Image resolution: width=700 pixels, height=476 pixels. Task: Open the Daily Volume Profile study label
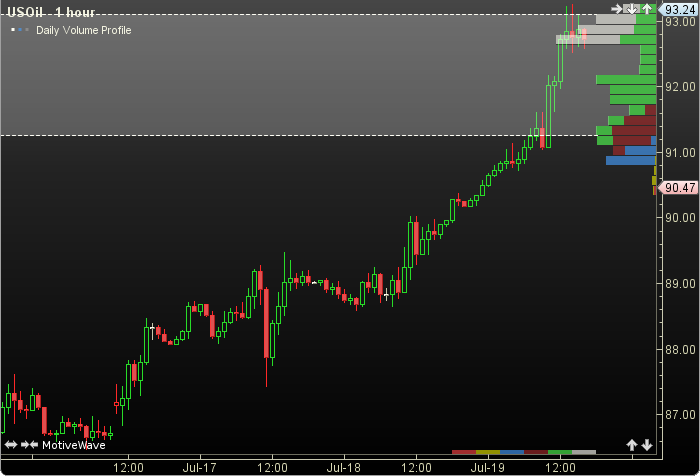(83, 30)
